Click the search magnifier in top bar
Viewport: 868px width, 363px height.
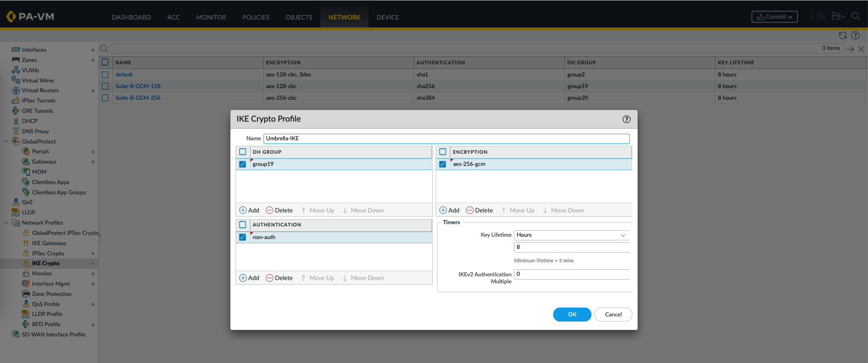(x=855, y=16)
